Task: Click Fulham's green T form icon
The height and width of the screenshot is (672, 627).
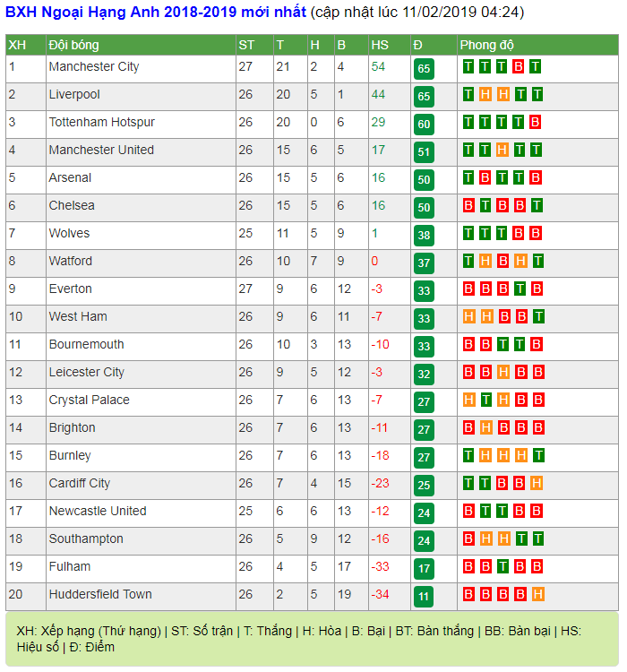Action: point(502,566)
